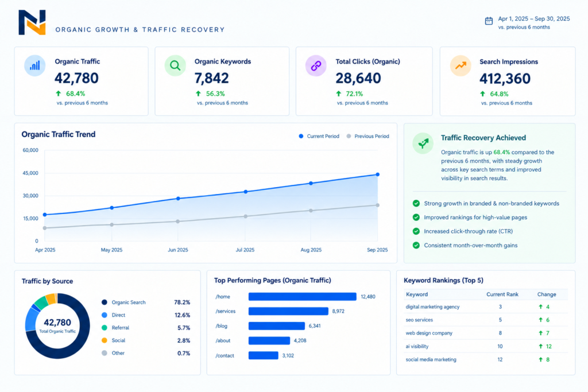Click checkmark icon for Increased click-through rate

[416, 231]
